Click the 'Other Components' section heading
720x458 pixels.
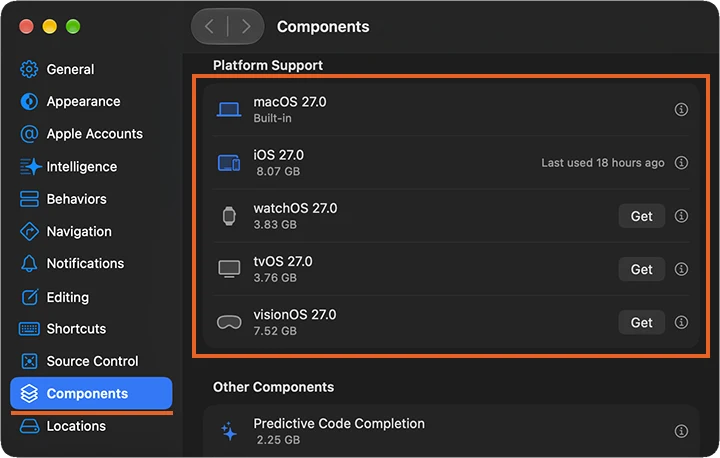coord(273,387)
